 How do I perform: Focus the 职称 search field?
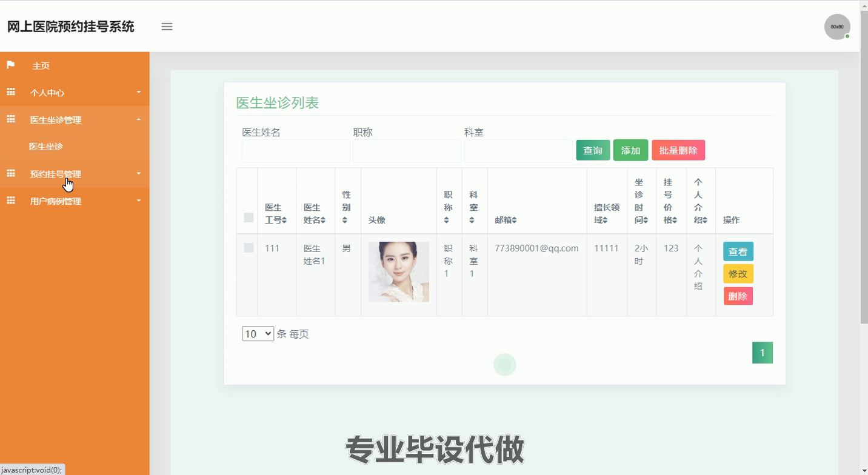[407, 151]
